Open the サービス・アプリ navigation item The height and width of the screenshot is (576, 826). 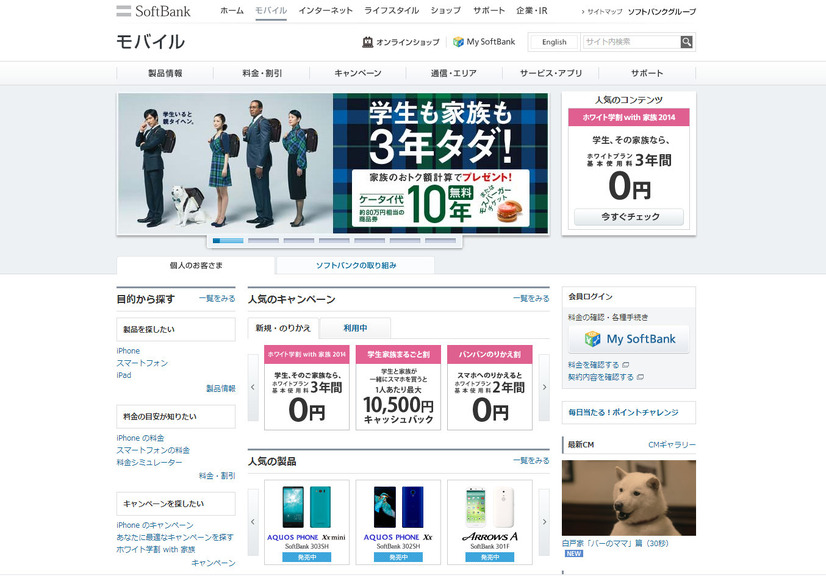point(551,73)
